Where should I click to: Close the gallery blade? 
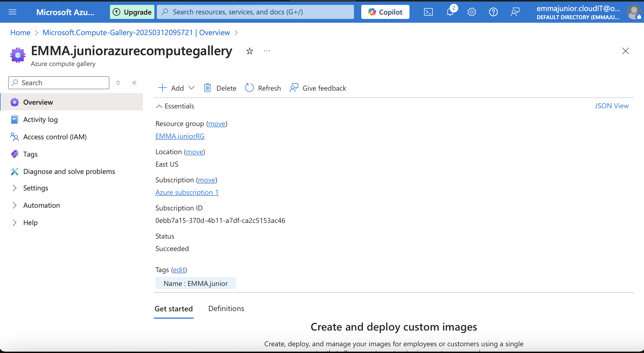(625, 51)
